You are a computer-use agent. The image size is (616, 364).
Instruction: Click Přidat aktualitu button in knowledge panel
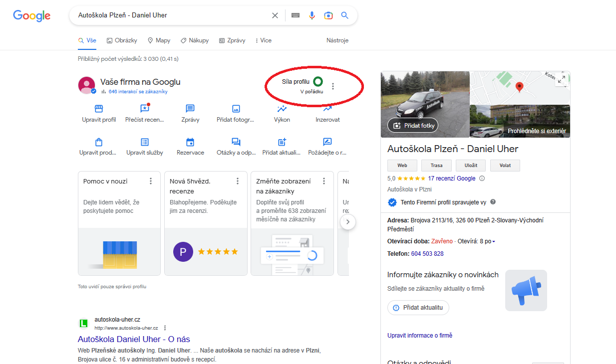coord(418,308)
